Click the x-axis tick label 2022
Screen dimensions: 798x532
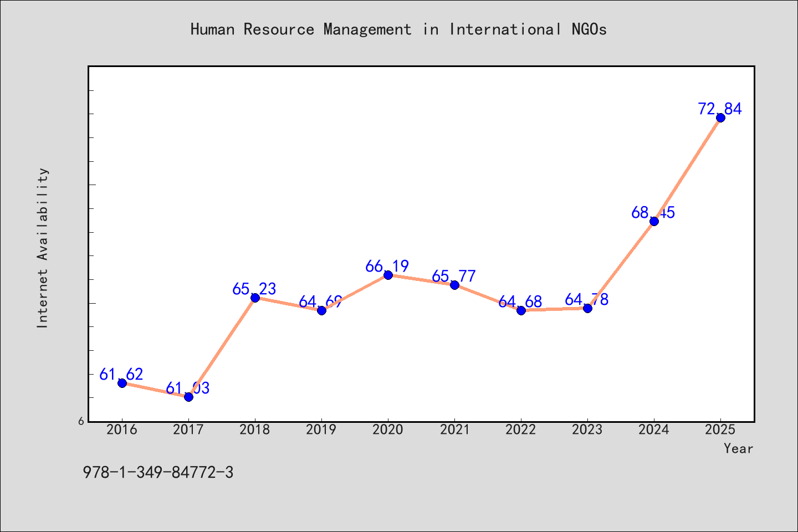coord(521,429)
